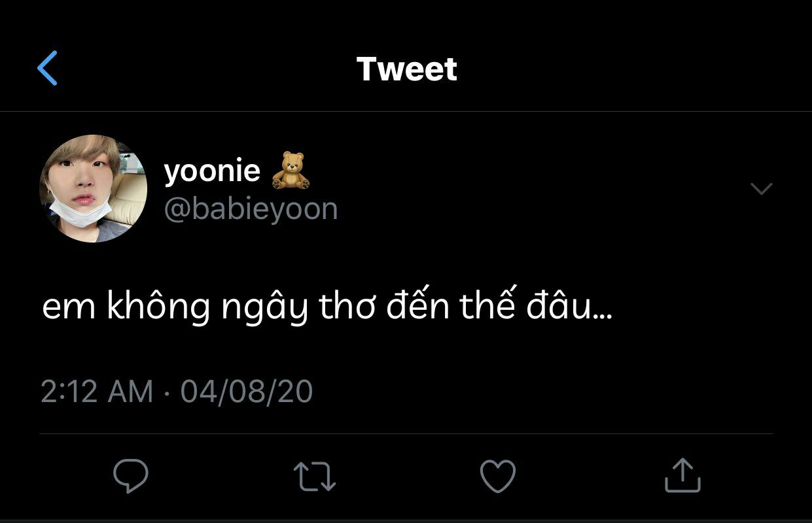Click the 2:12 AM timestamp
812x523 pixels.
[x=97, y=392]
